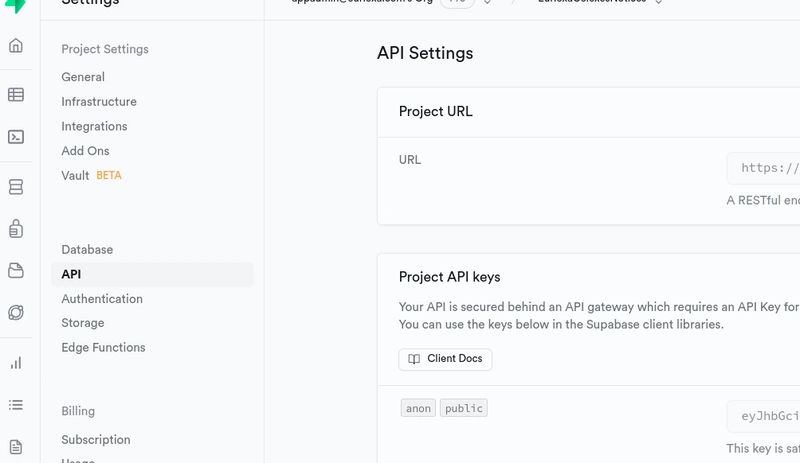Click the Client Docs button

pyautogui.click(x=445, y=359)
